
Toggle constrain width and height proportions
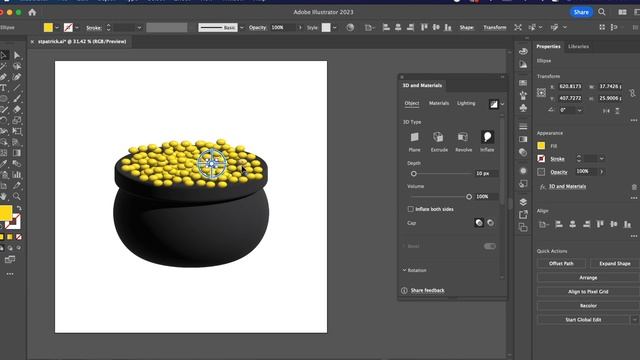point(632,93)
